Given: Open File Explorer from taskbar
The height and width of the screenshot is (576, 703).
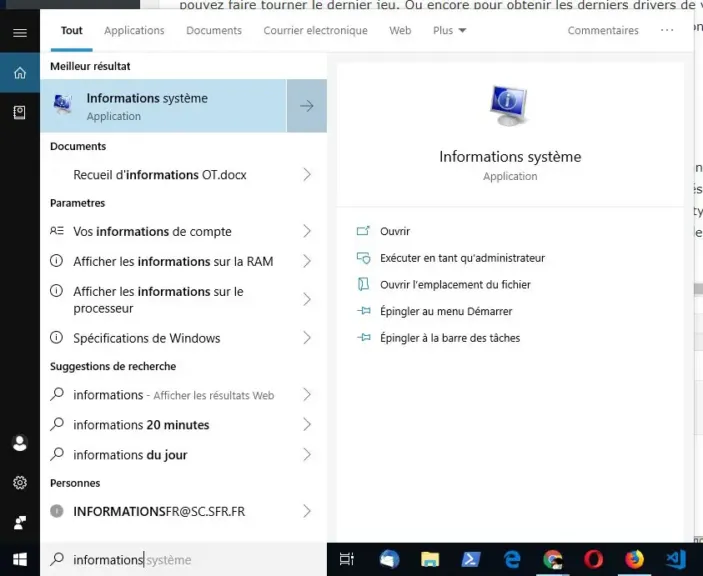Looking at the screenshot, I should 430,559.
